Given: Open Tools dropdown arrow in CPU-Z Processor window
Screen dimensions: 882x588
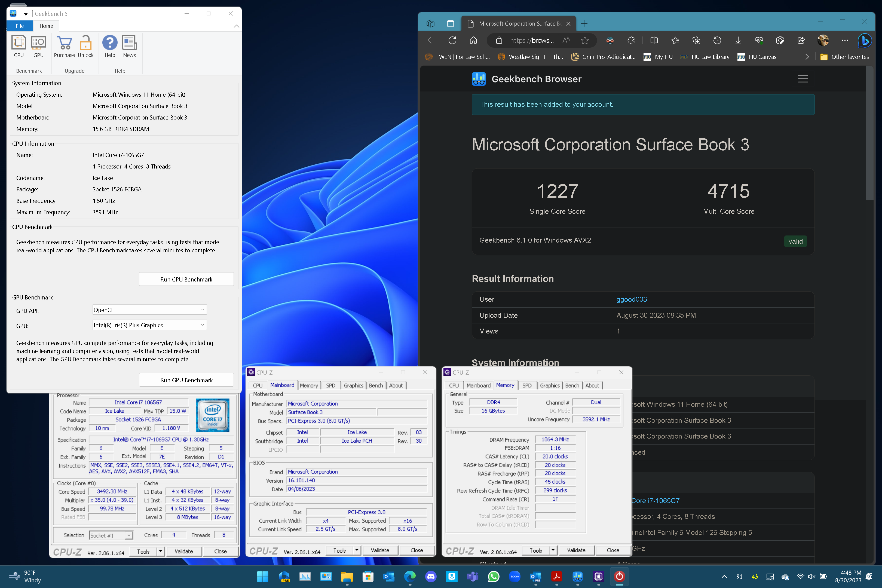Looking at the screenshot, I should [161, 551].
